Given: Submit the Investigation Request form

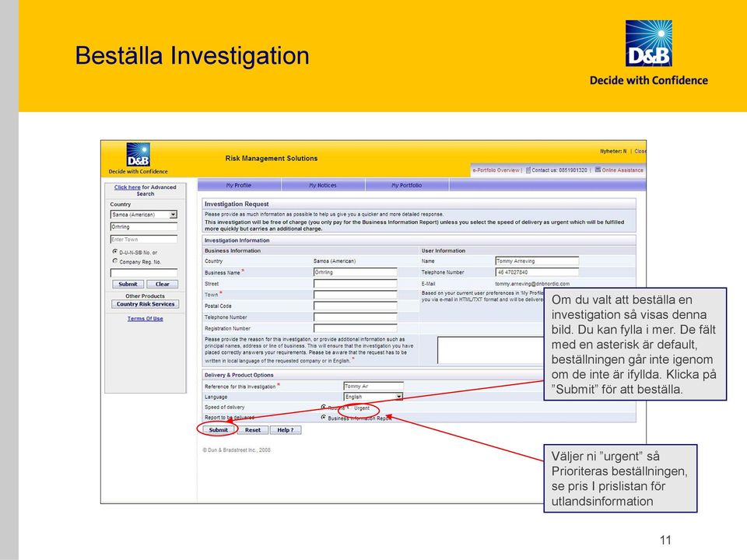Looking at the screenshot, I should [218, 430].
